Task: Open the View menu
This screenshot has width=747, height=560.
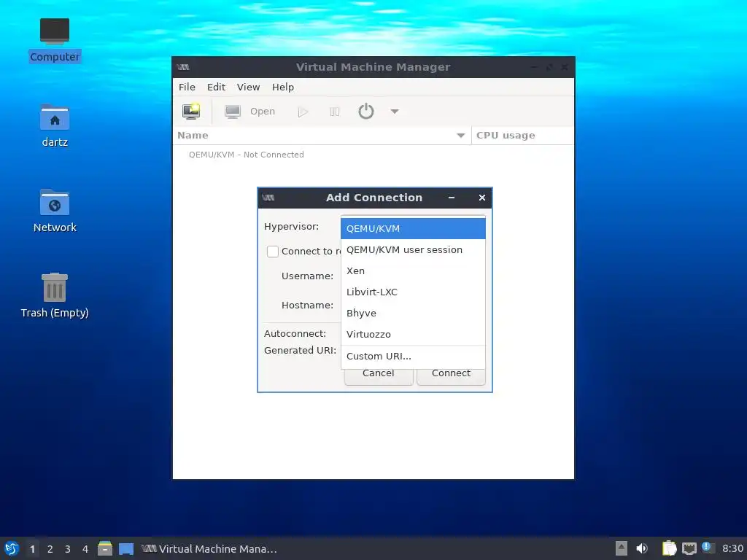Action: [248, 87]
